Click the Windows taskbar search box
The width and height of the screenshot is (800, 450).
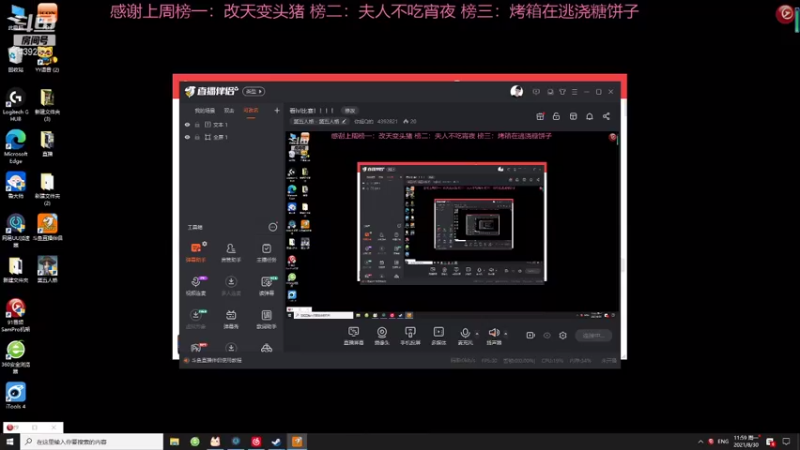pos(92,441)
